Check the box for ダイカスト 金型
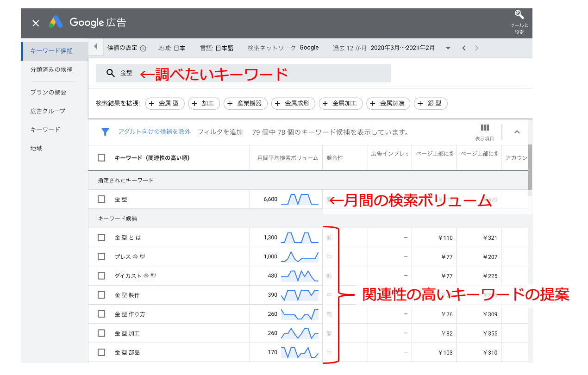 (x=101, y=276)
